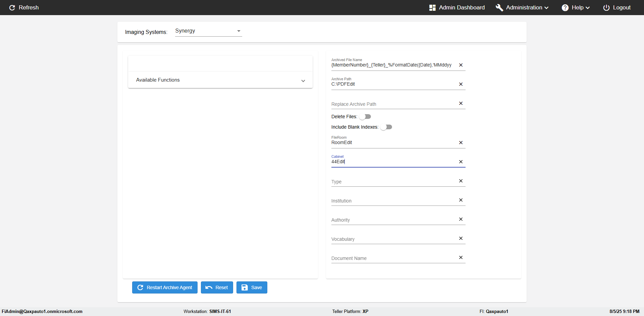
Task: Clear the FileRoom field
Action: click(461, 143)
